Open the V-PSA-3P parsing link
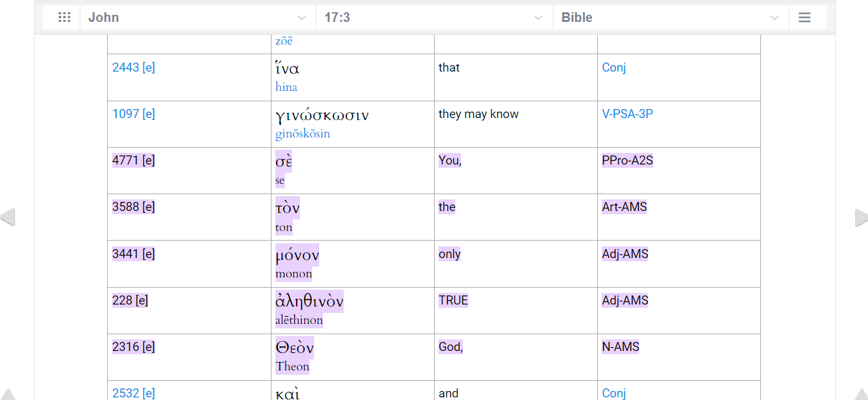This screenshot has height=400, width=868. (x=627, y=114)
